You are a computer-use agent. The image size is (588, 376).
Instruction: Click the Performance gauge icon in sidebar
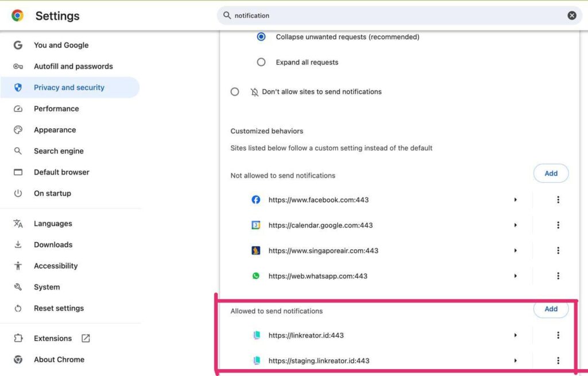click(18, 109)
